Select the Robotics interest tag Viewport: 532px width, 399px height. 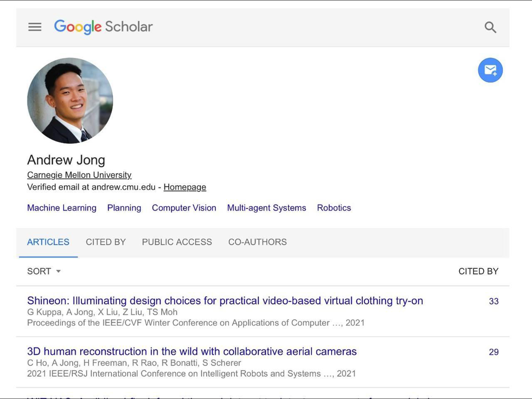tap(334, 208)
